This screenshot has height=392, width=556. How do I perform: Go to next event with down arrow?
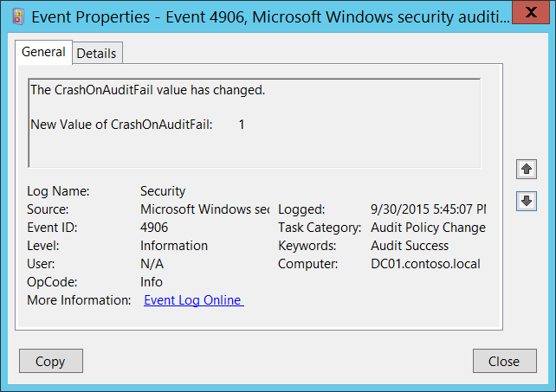(x=526, y=201)
